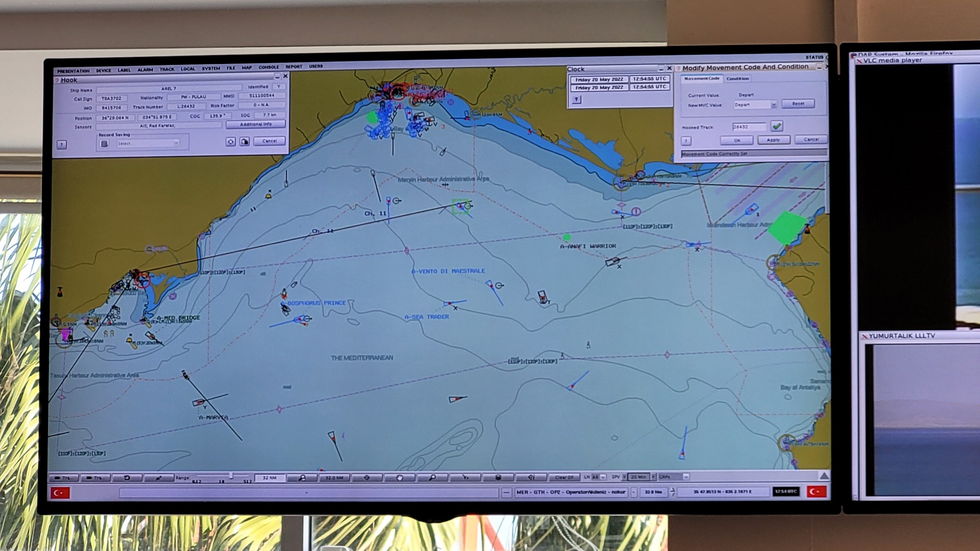Click the cursor pointer toolbar icon

[465, 477]
